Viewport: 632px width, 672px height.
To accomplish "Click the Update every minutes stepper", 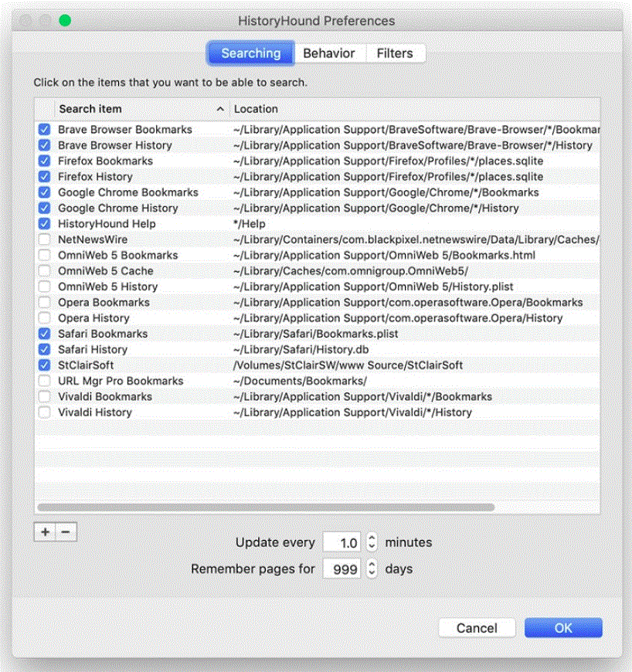I will coord(372,542).
